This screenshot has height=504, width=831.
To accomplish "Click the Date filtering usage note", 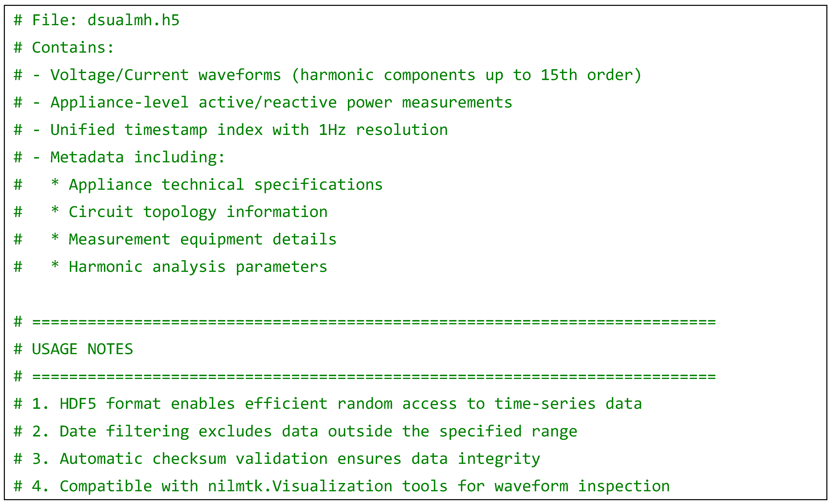I will [318, 432].
